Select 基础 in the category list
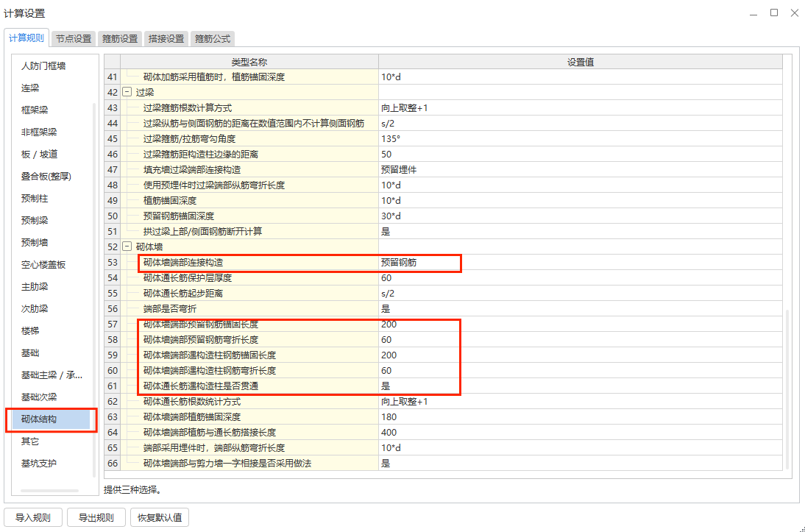This screenshot has width=805, height=532. pos(30,353)
